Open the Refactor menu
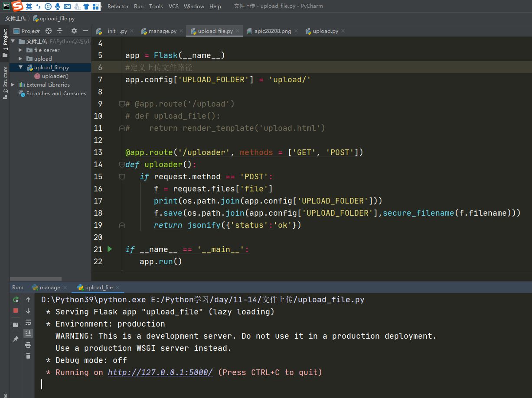 point(118,6)
